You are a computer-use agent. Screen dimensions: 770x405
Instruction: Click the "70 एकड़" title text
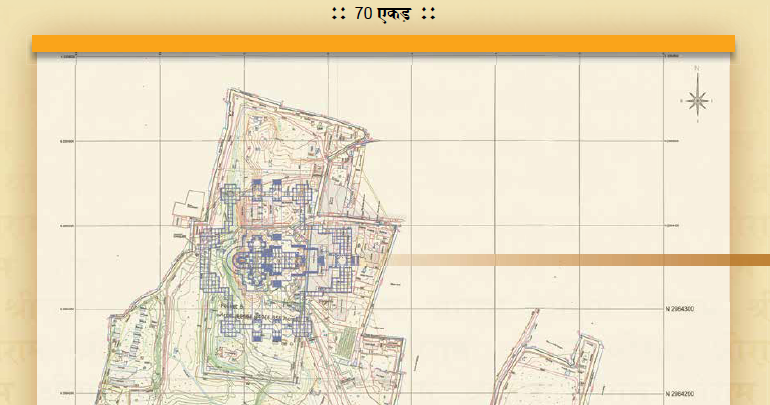coord(383,14)
